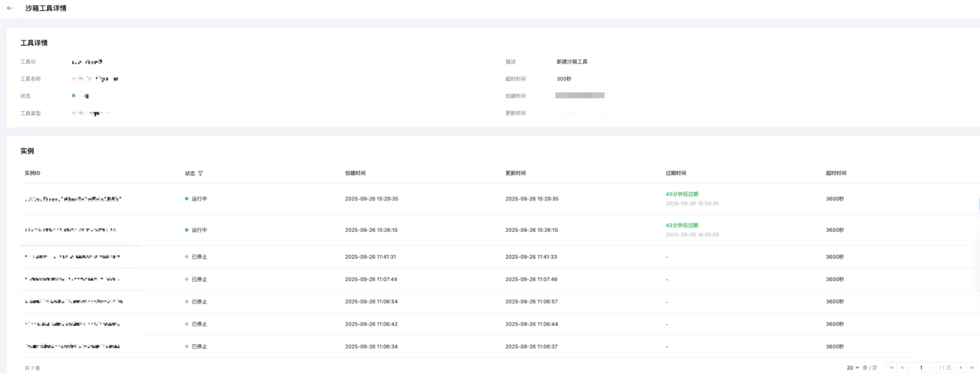Go to next page arrow
The width and height of the screenshot is (980, 373).
(961, 368)
